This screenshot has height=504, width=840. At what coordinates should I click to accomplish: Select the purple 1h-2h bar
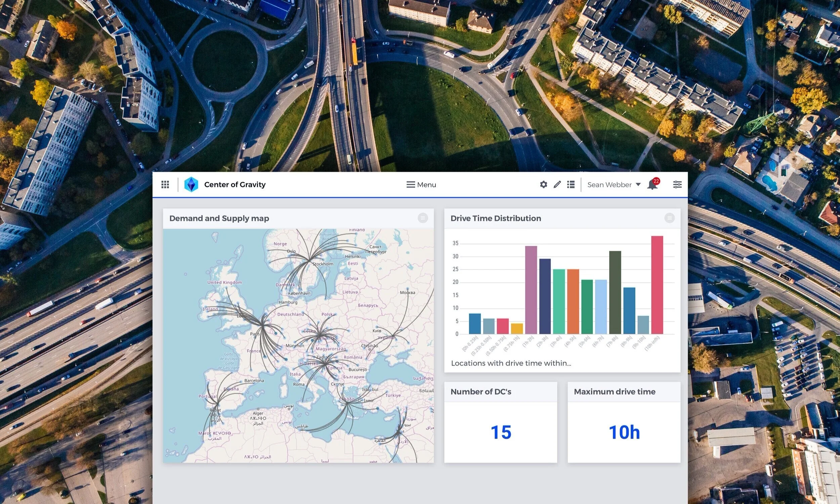[x=531, y=290]
